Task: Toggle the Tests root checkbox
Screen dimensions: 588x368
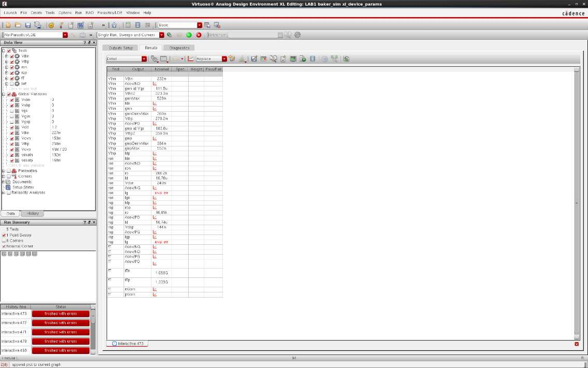Action: click(x=9, y=51)
